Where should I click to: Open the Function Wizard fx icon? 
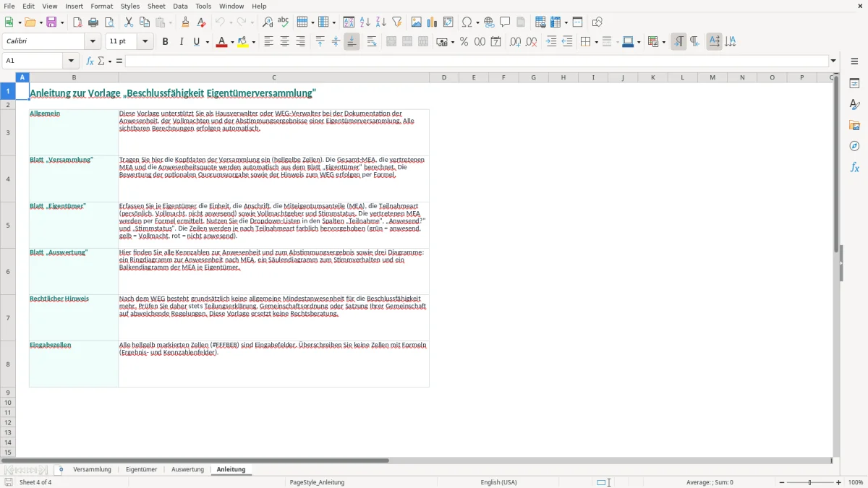pos(90,61)
